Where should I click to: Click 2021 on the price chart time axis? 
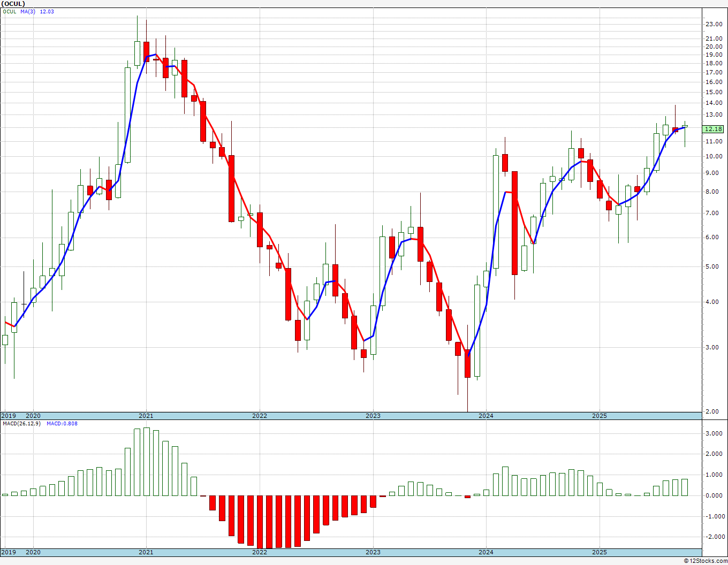(146, 416)
